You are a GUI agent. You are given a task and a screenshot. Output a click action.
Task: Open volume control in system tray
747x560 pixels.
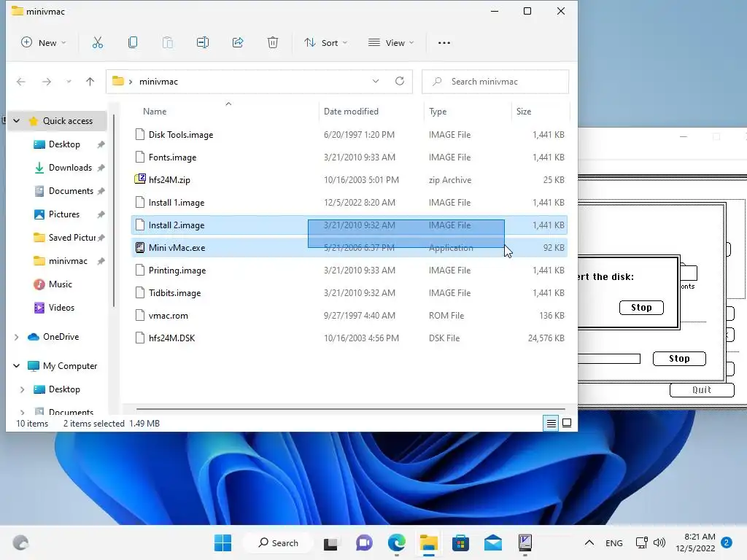pos(659,542)
